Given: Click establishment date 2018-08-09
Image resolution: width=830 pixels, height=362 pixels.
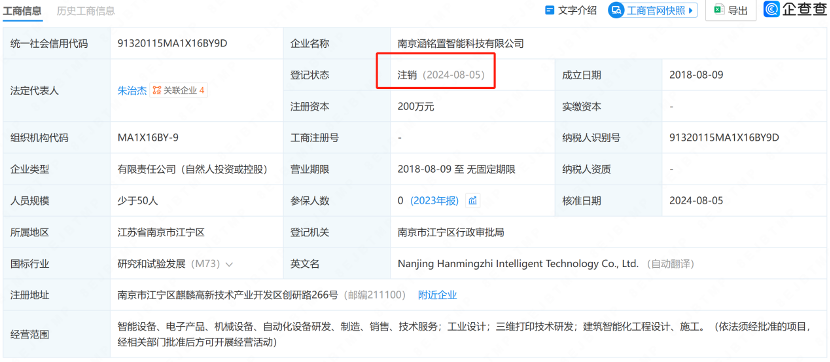Looking at the screenshot, I should (x=696, y=75).
